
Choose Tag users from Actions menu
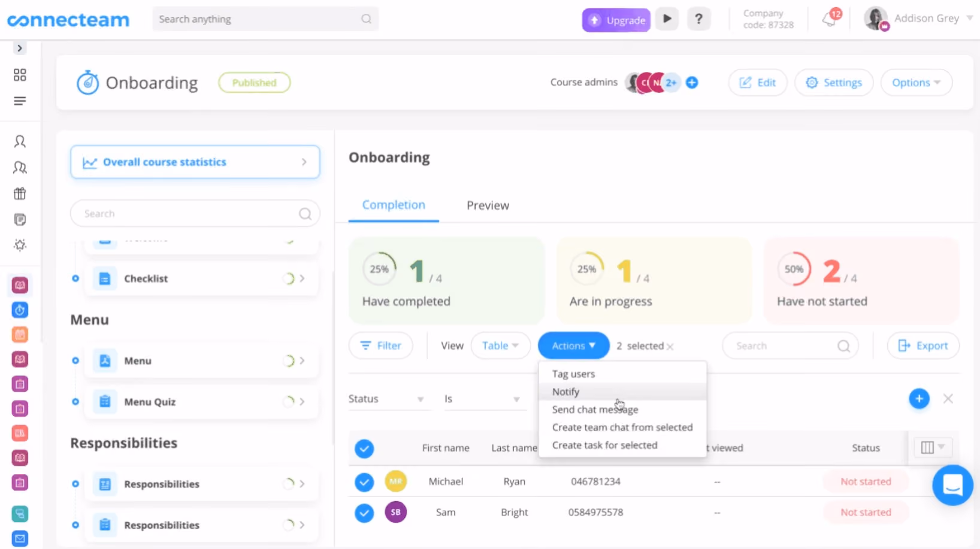coord(622,374)
